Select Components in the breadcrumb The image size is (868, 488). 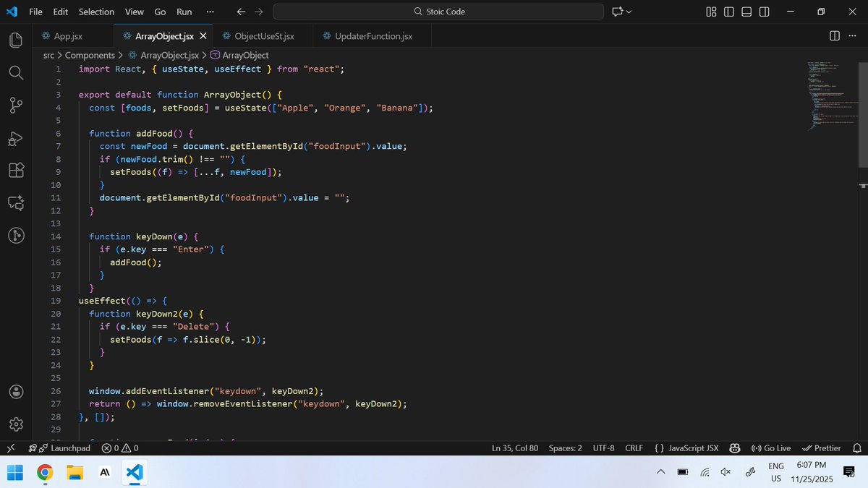click(90, 55)
